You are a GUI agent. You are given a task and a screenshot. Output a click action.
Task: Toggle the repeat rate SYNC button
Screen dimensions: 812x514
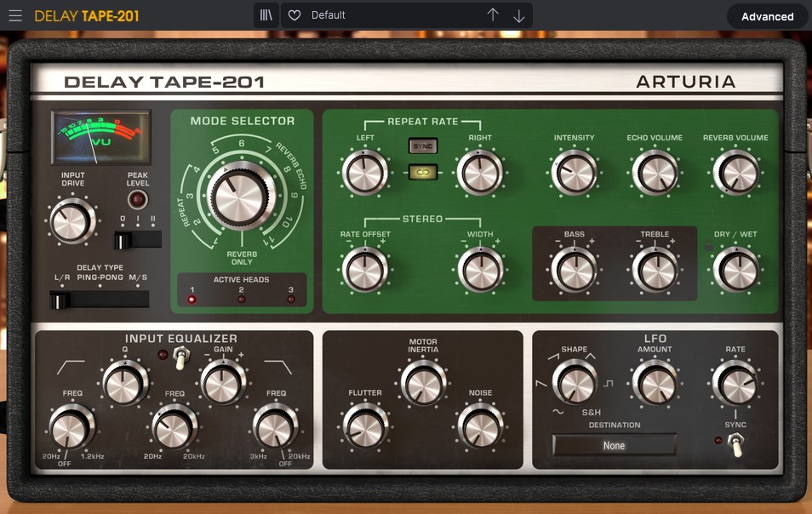[422, 146]
